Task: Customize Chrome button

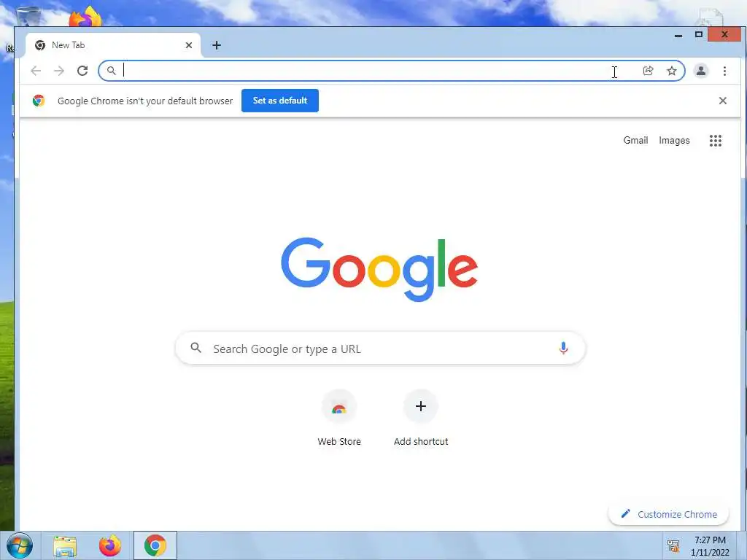Action: click(x=669, y=514)
